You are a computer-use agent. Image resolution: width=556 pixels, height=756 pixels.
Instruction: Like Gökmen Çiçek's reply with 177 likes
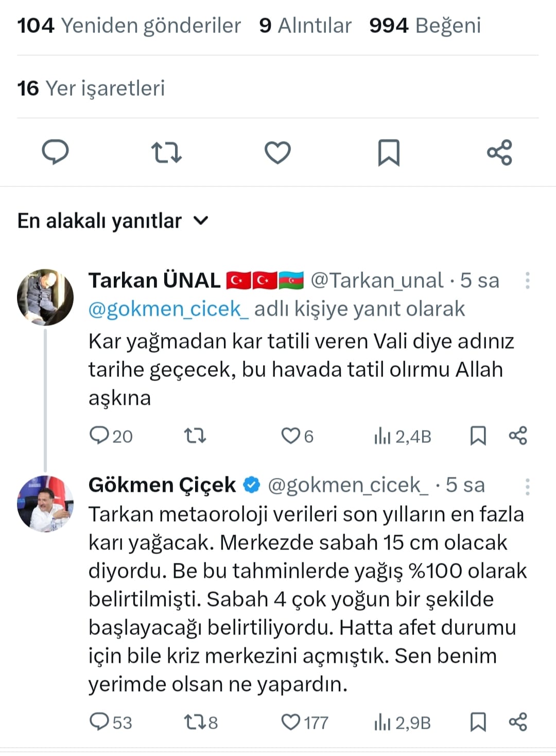pos(290,722)
